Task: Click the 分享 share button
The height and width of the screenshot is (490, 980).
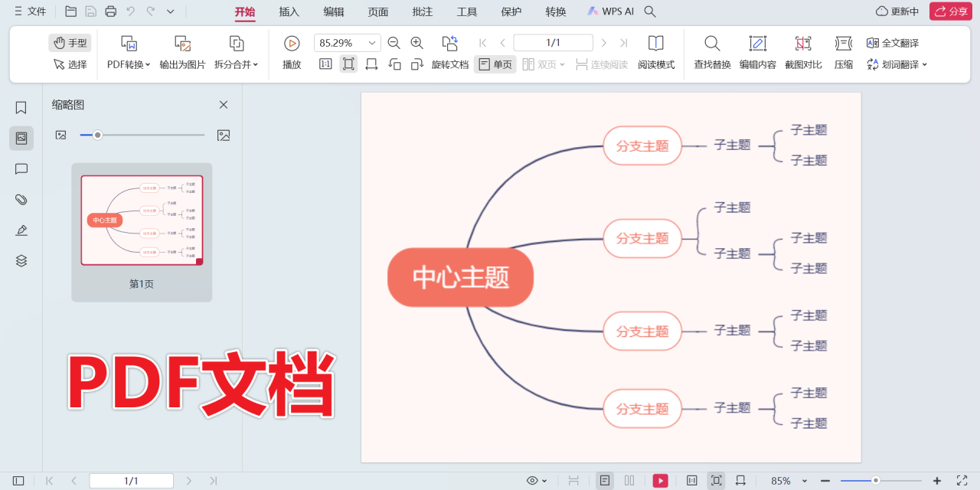Action: [x=951, y=11]
